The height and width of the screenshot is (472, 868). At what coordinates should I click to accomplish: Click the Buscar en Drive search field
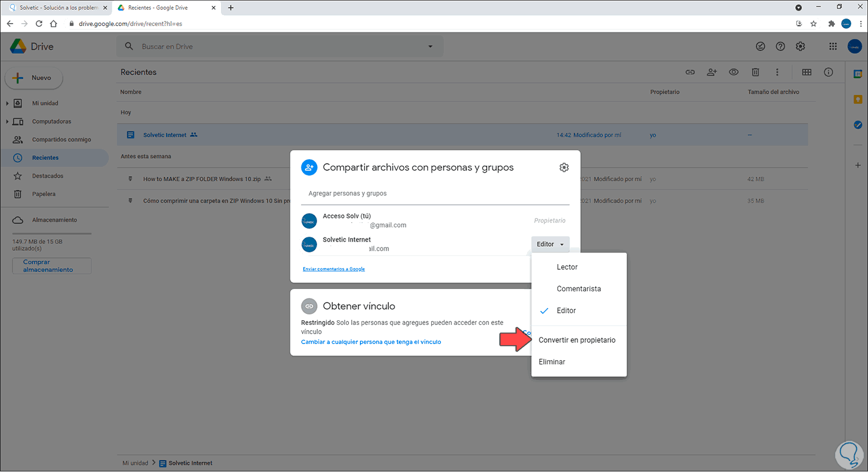point(281,46)
